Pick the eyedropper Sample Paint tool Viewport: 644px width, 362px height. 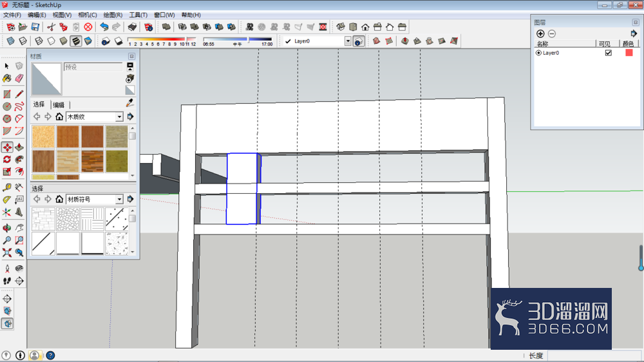[130, 103]
